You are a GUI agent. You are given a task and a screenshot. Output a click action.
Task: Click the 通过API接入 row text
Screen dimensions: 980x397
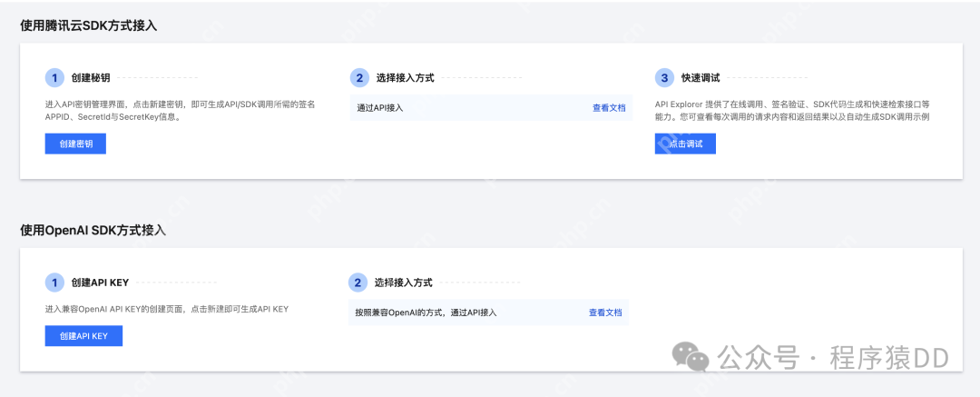[379, 108]
